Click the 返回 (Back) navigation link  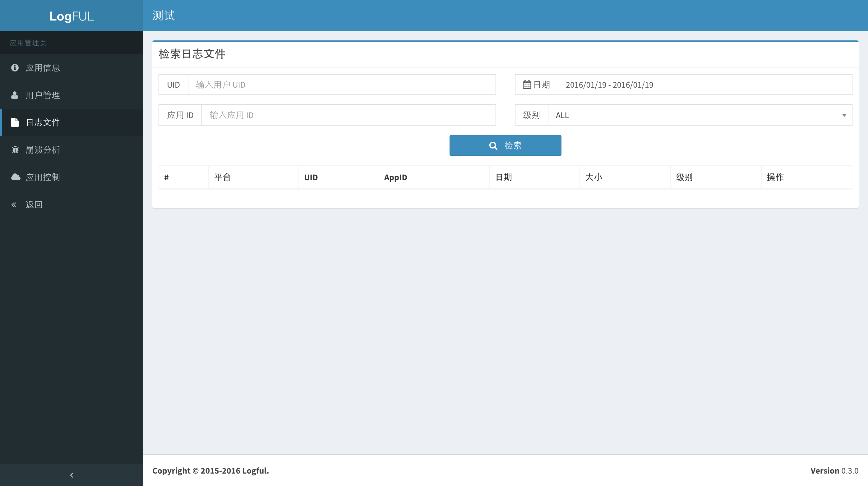[x=33, y=204]
